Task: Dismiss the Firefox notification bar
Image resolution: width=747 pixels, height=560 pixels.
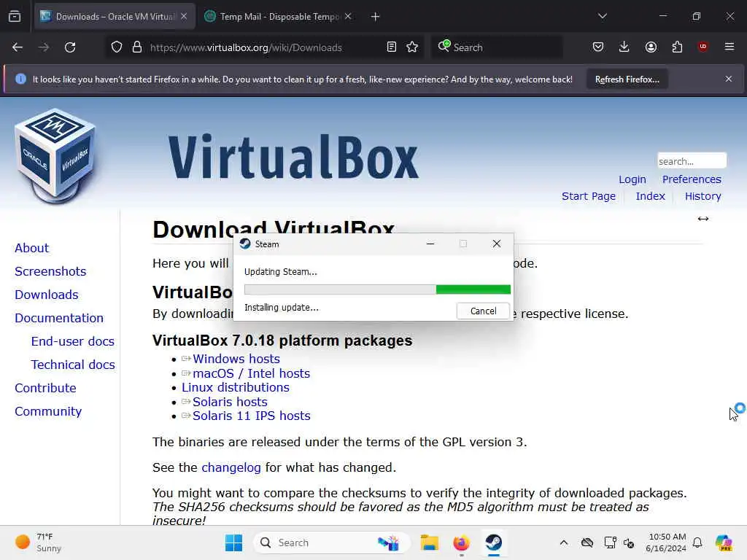Action: [x=729, y=79]
